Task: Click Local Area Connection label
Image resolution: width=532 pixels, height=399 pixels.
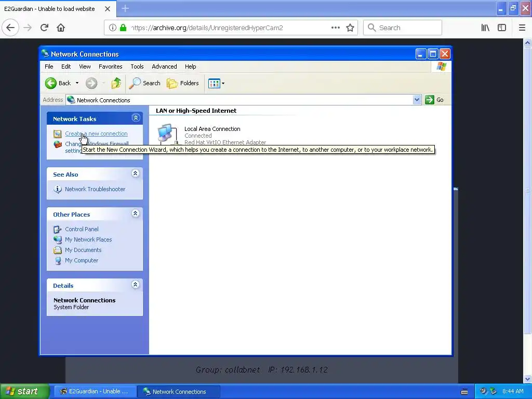Action: [x=212, y=129]
